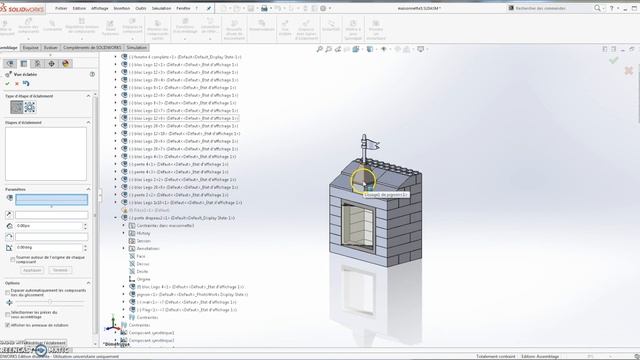Image resolution: width=640 pixels, height=360 pixels.
Task: Check Espacer automatiquement les composants
Action: click(x=7, y=293)
